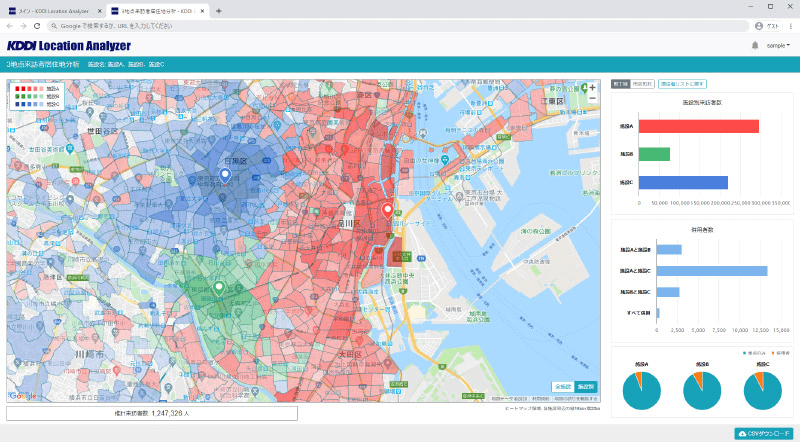This screenshot has width=800, height=442.
Task: Click the red map pin for 施設A
Action: point(388,210)
